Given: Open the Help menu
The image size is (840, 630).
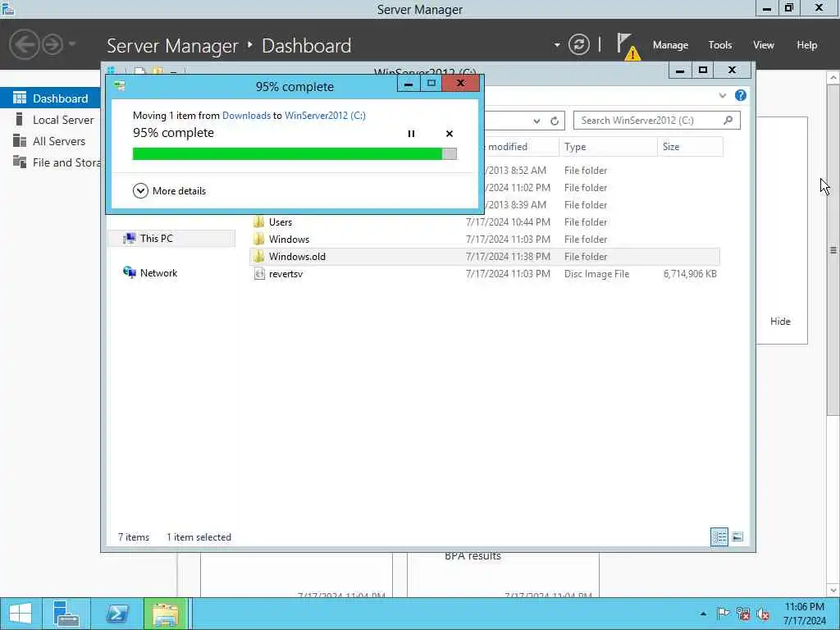Looking at the screenshot, I should 807,45.
